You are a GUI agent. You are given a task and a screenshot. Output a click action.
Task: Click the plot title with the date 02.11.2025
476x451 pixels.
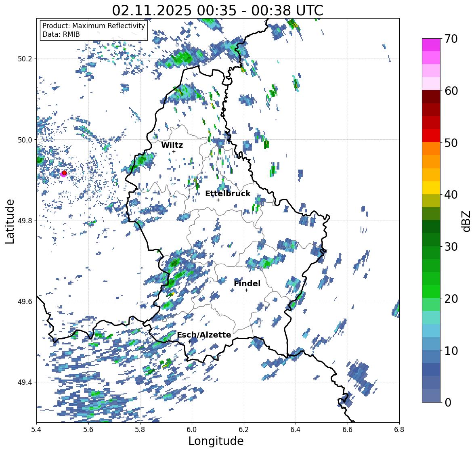point(218,10)
